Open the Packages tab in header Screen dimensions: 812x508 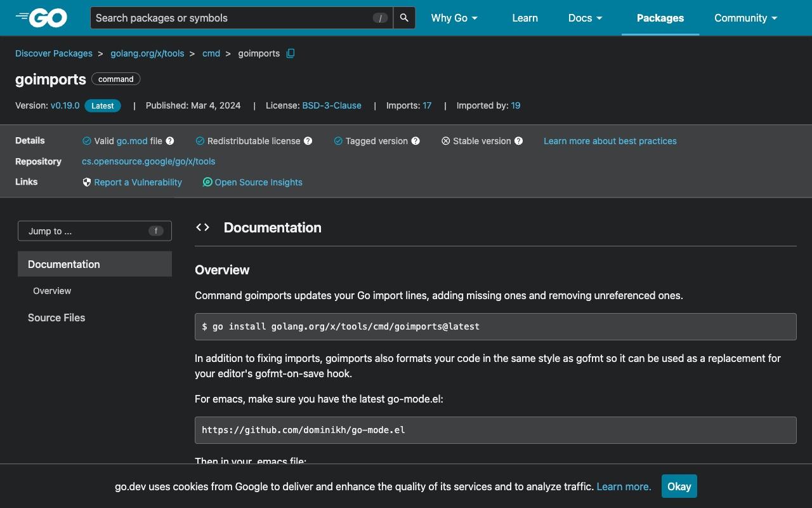click(x=660, y=18)
